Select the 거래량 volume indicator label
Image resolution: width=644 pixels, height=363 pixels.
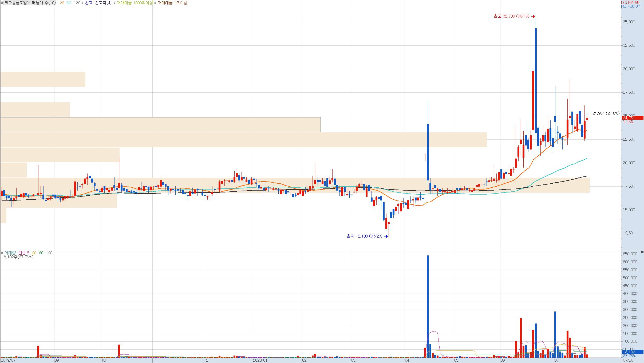(10, 253)
